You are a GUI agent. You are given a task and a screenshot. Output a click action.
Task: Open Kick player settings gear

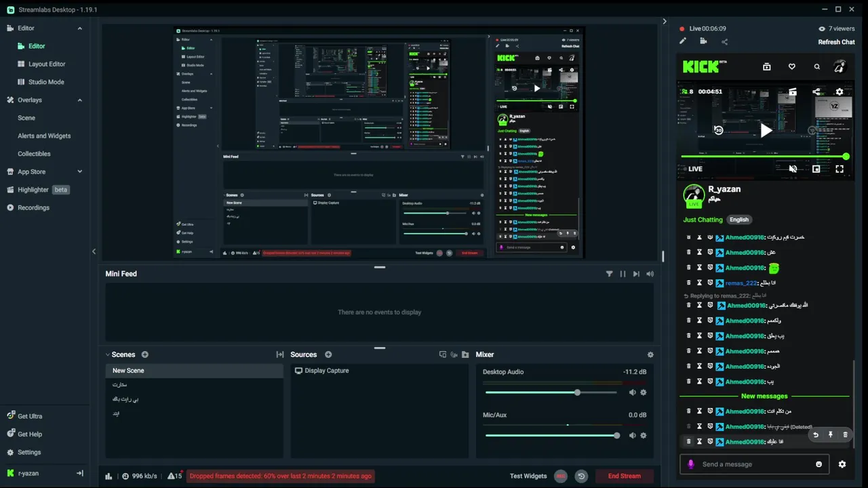point(840,91)
